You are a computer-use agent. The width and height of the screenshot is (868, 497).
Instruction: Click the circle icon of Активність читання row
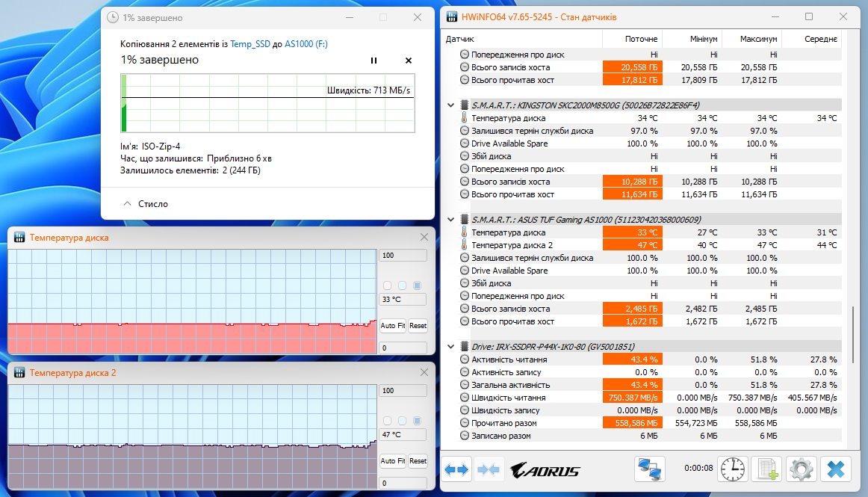coord(465,359)
